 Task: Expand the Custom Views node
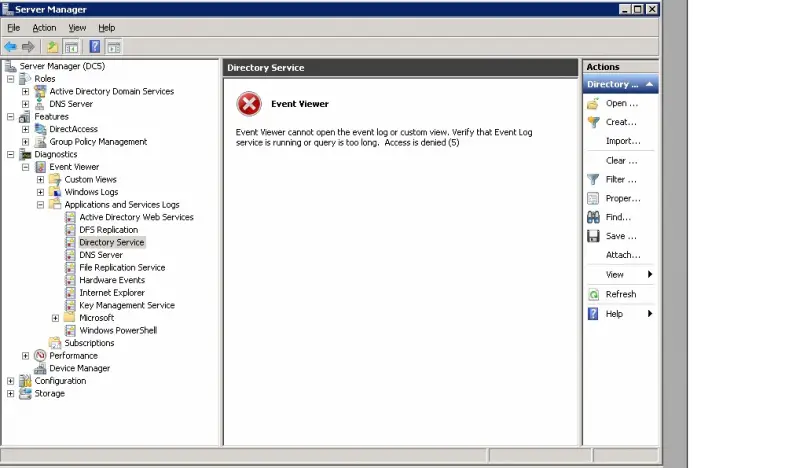click(x=40, y=179)
